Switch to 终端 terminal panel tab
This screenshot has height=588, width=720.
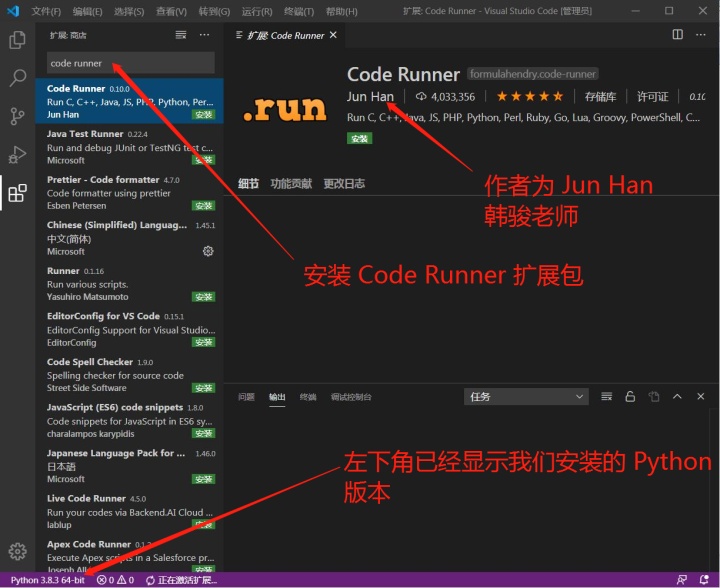click(308, 397)
